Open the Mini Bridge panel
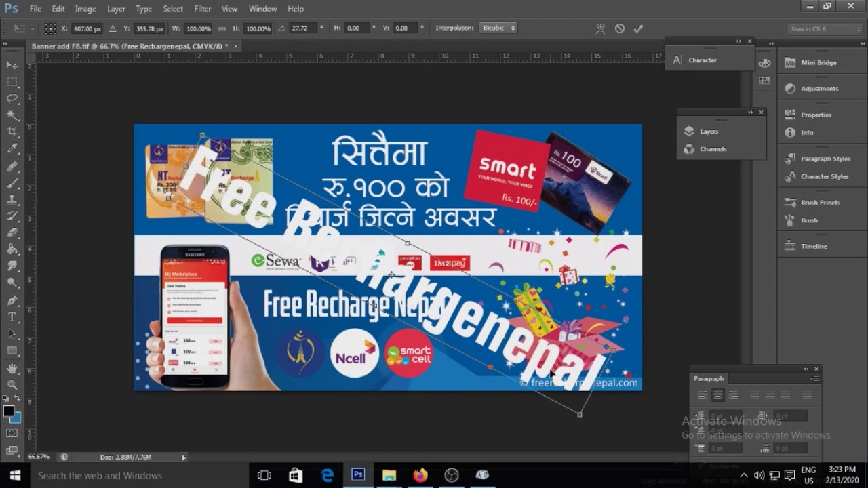This screenshot has width=868, height=488. (x=818, y=63)
